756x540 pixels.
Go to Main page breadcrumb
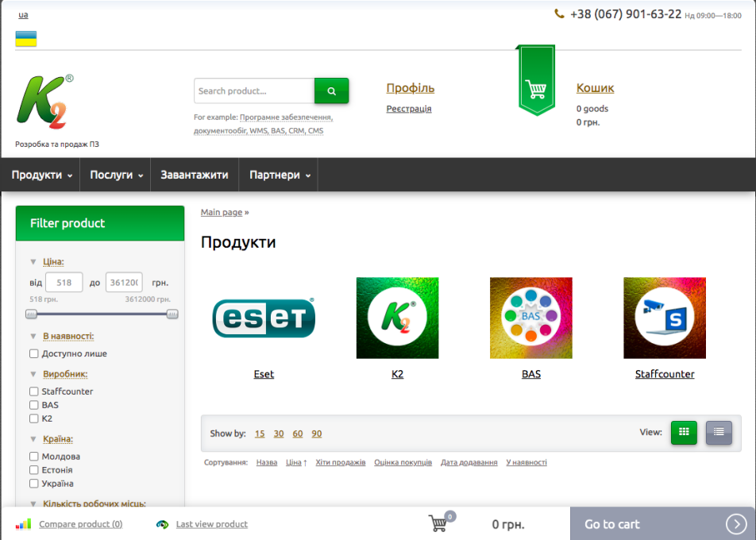[x=222, y=212]
